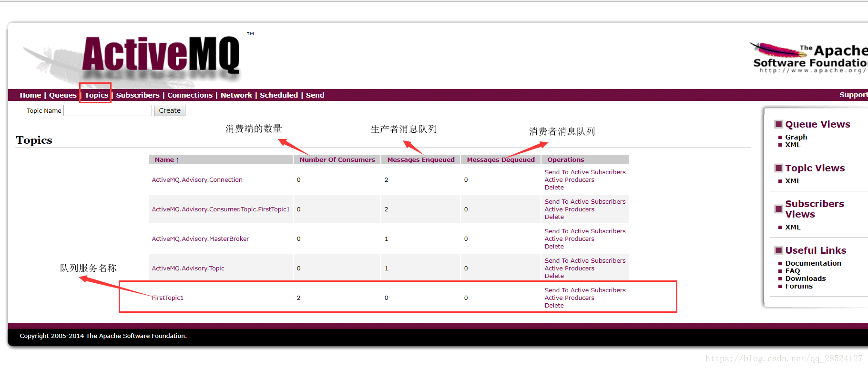Send to Active Subscribers of FirstTopic1

click(x=585, y=290)
